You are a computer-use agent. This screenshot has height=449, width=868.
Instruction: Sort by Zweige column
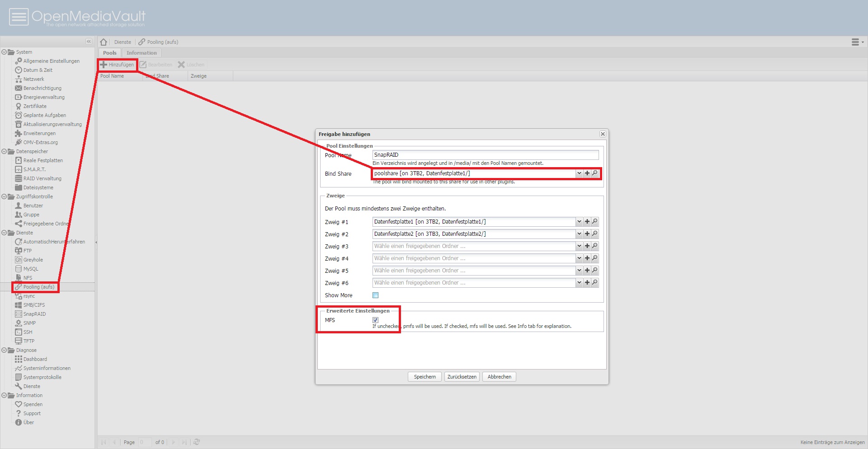[x=210, y=76]
